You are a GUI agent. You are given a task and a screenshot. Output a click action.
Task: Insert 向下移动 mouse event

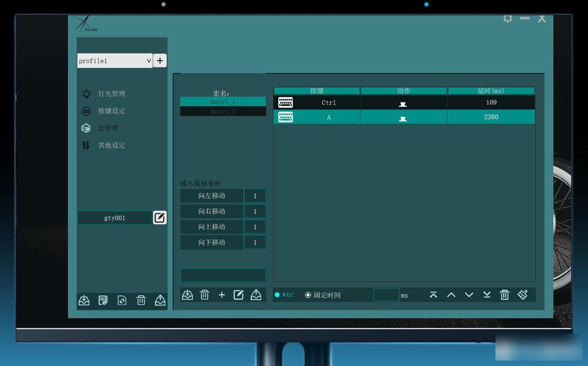pyautogui.click(x=212, y=242)
